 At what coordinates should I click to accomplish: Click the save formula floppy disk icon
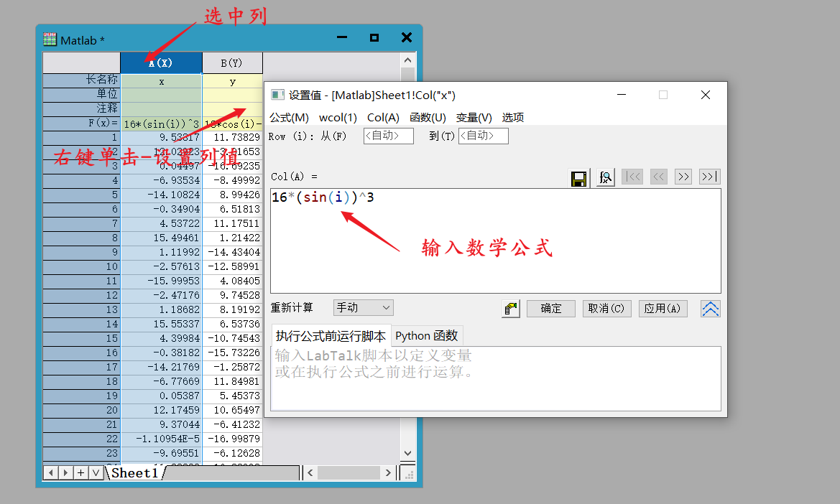coord(578,178)
